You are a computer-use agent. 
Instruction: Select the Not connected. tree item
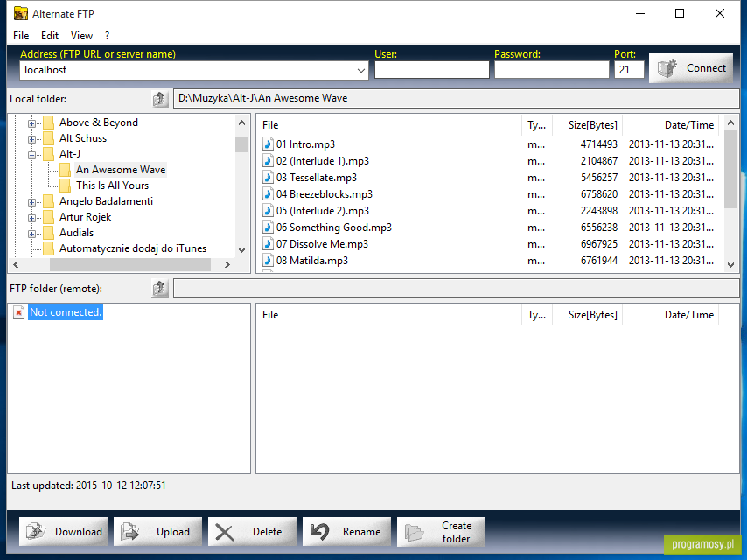pyautogui.click(x=66, y=312)
